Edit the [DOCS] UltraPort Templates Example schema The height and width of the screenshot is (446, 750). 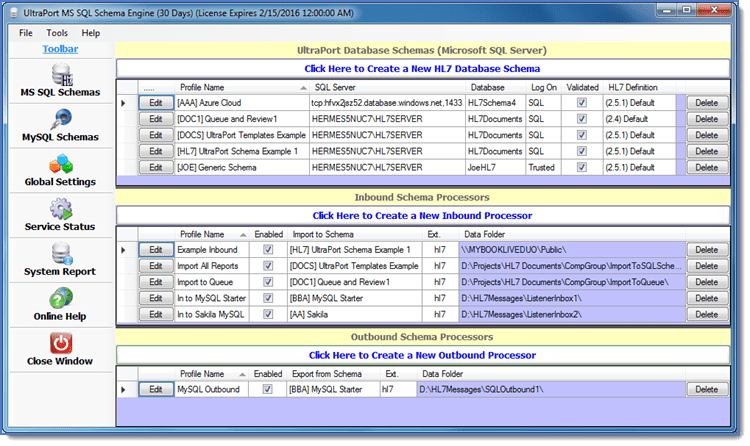coord(156,135)
